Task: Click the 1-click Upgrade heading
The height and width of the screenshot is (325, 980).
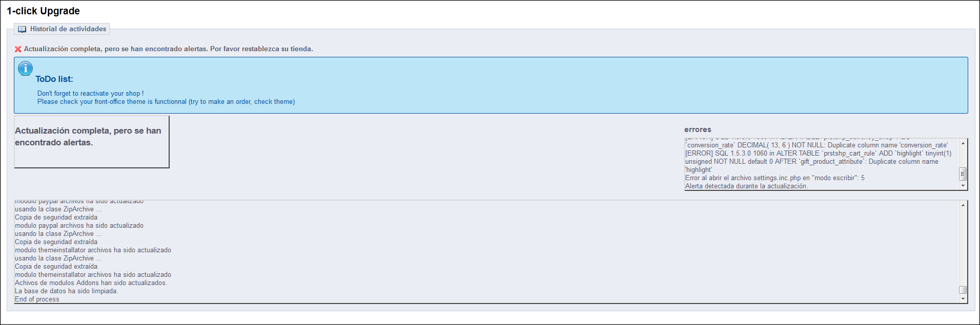Action: pyautogui.click(x=43, y=11)
